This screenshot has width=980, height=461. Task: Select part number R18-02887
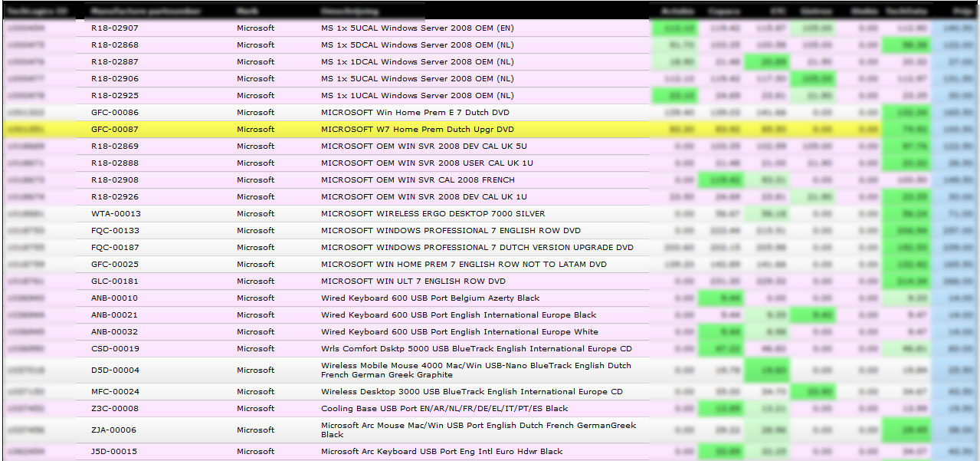[115, 62]
